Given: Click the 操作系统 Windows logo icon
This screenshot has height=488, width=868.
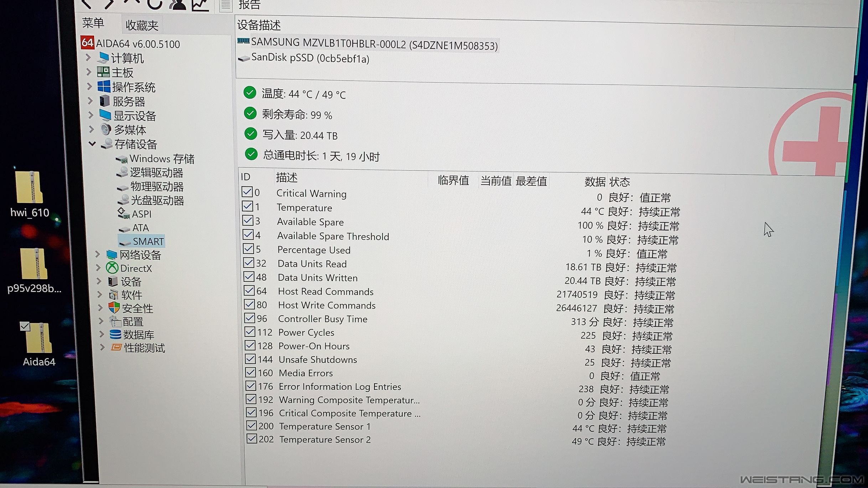Looking at the screenshot, I should [x=104, y=87].
